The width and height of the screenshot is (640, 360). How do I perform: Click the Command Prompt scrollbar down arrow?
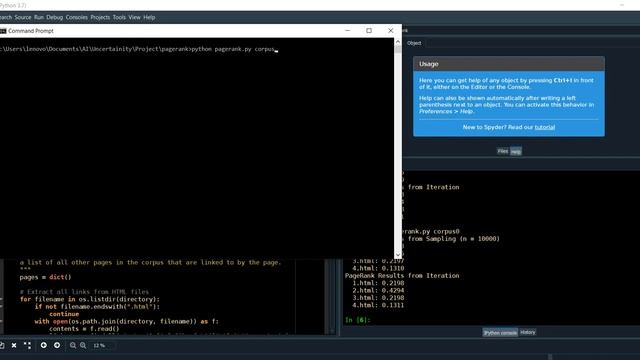coord(398,255)
